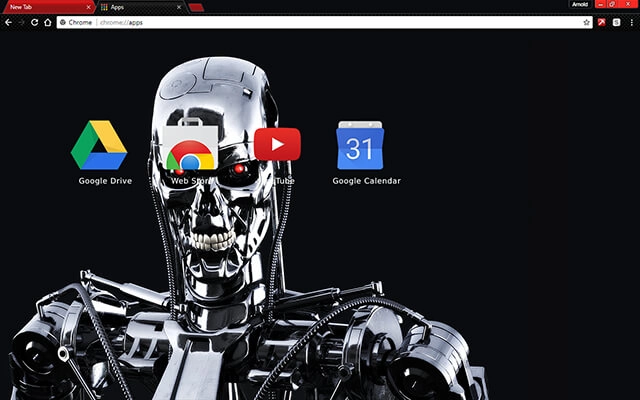Bookmark this page with the star

tap(587, 22)
